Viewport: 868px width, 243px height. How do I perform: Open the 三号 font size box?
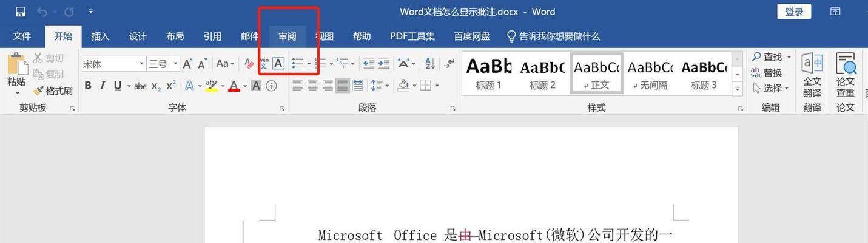click(x=164, y=64)
